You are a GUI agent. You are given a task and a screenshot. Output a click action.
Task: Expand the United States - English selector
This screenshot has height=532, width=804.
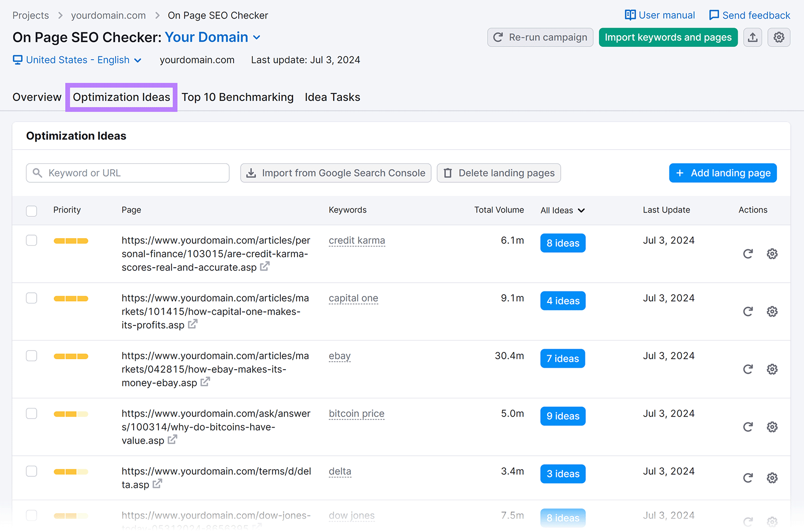(138, 60)
